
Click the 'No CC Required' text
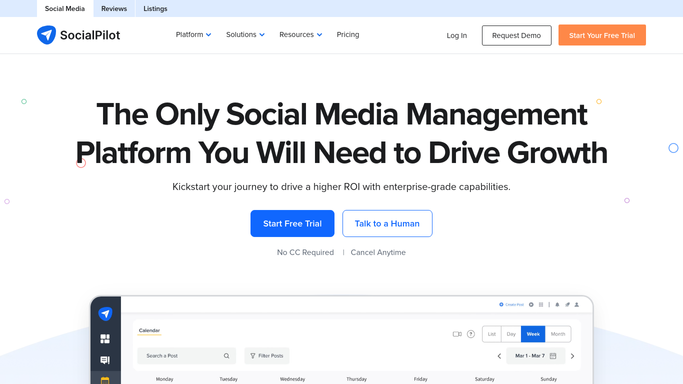pos(305,253)
